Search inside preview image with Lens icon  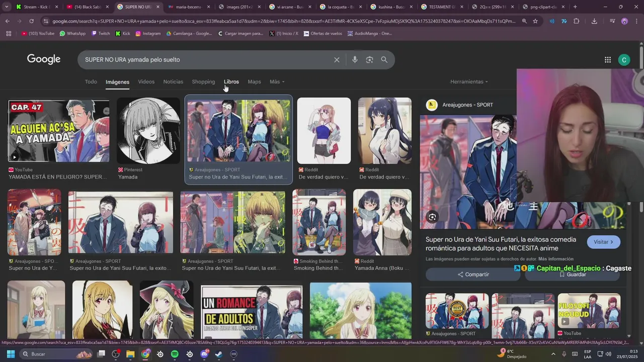[x=432, y=217]
